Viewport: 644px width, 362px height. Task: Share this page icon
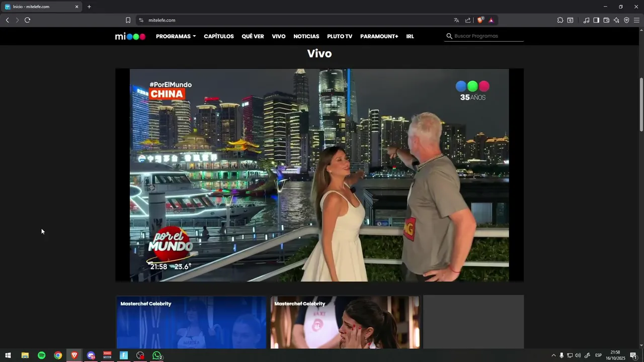tap(468, 20)
